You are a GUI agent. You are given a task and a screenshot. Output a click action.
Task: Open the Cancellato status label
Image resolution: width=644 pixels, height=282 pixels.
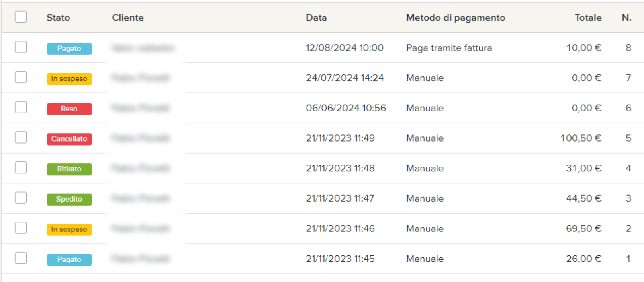pyautogui.click(x=69, y=139)
